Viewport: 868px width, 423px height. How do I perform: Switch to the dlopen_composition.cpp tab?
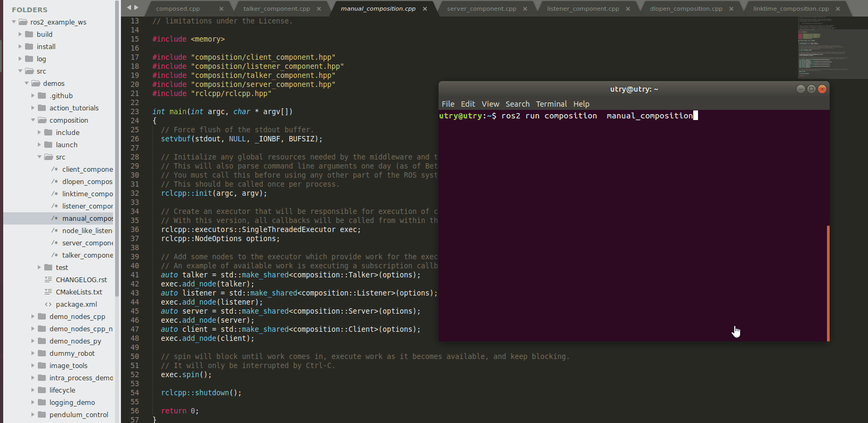tap(686, 9)
